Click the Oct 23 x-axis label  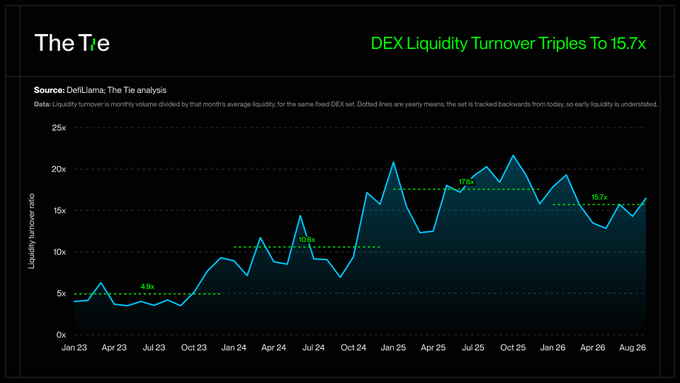[194, 348]
